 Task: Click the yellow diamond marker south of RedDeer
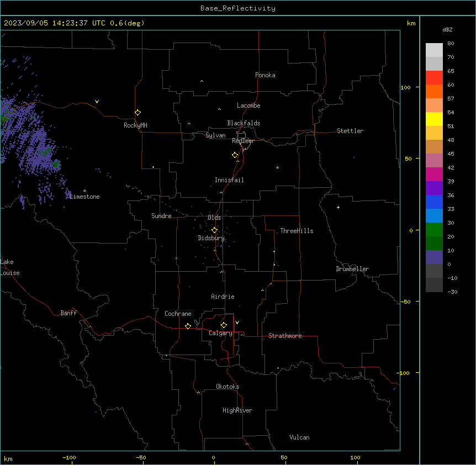click(x=235, y=155)
